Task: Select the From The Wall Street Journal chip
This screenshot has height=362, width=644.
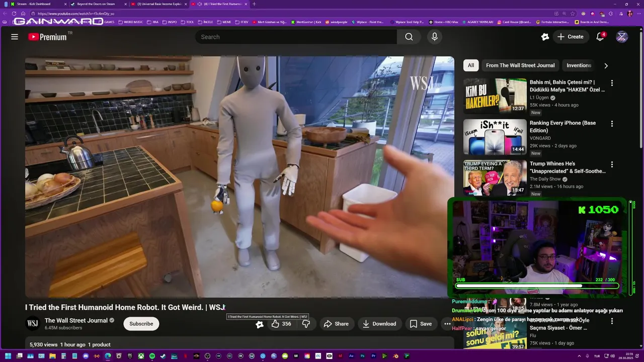Action: point(520,65)
